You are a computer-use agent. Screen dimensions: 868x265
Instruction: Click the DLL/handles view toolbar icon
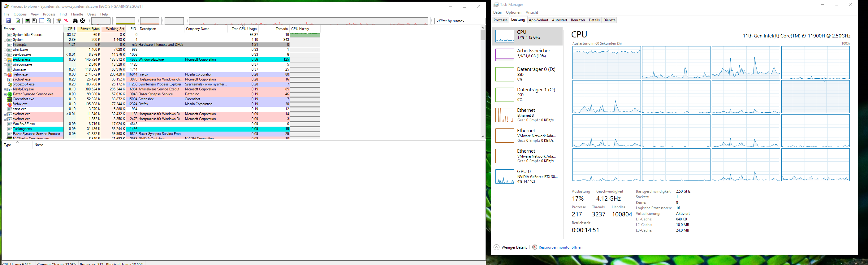49,21
